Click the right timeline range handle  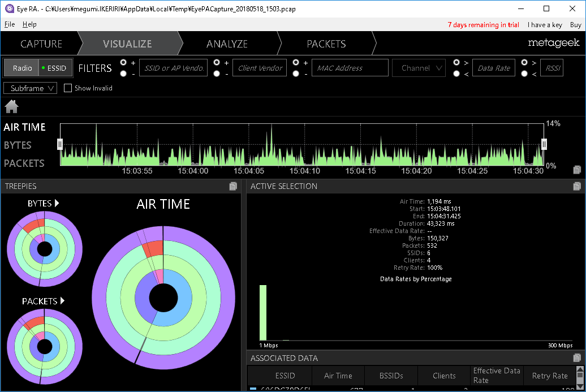point(544,144)
